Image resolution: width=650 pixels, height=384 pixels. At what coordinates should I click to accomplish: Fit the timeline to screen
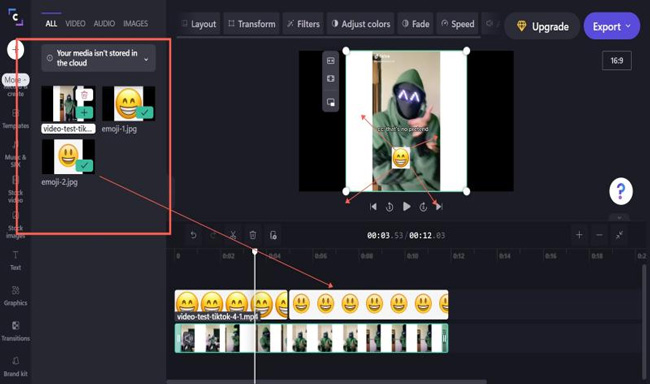[619, 235]
